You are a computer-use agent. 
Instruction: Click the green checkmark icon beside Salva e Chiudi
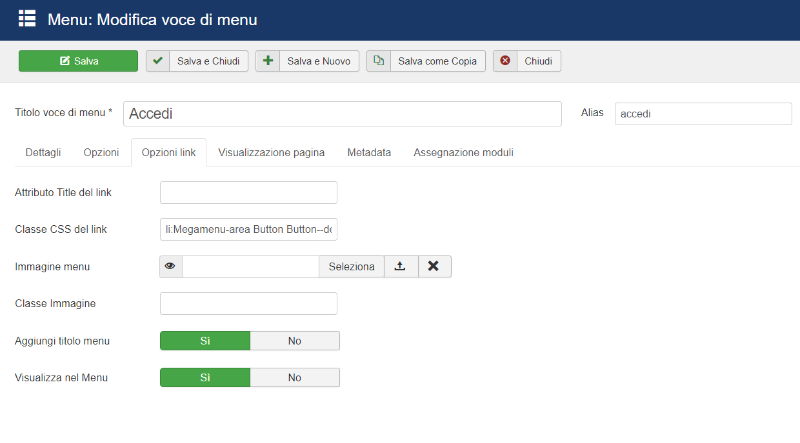point(158,61)
